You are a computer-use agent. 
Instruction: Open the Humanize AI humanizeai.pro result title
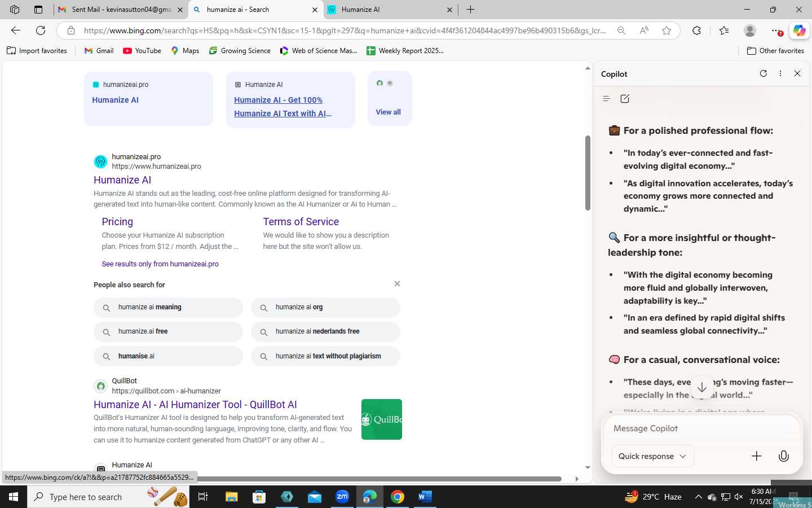click(122, 180)
